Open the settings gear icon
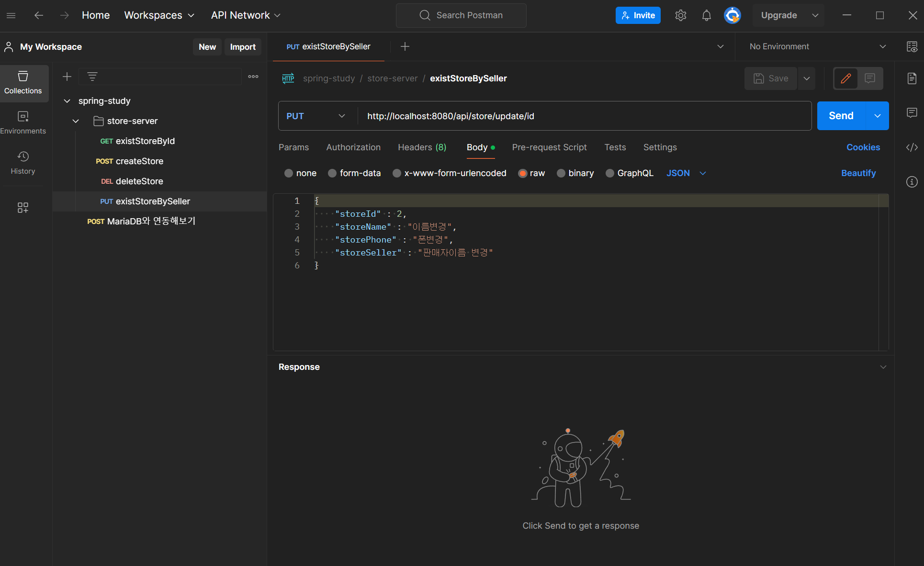The image size is (924, 566). (x=680, y=15)
